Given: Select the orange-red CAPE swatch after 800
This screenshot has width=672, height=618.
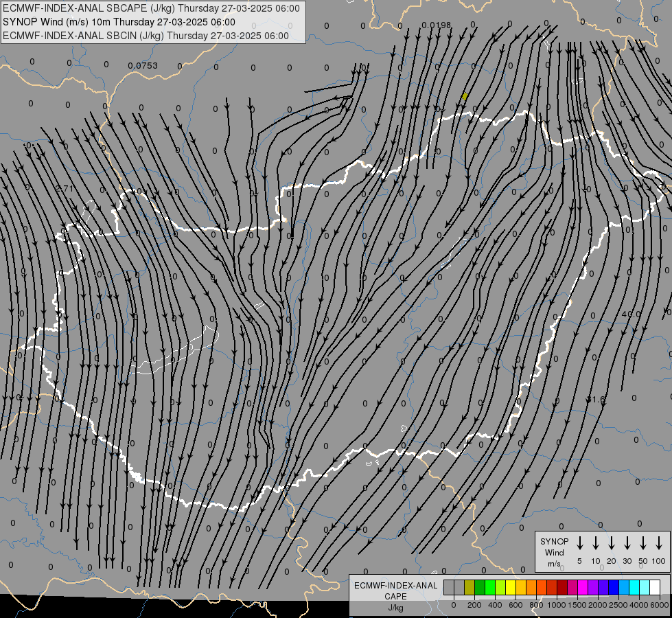Looking at the screenshot, I should 542,588.
